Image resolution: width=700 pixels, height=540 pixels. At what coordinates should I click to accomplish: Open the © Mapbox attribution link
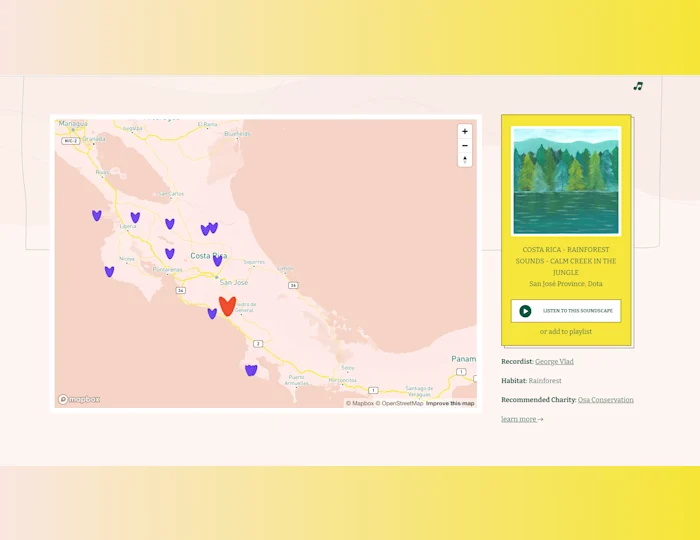(x=360, y=403)
